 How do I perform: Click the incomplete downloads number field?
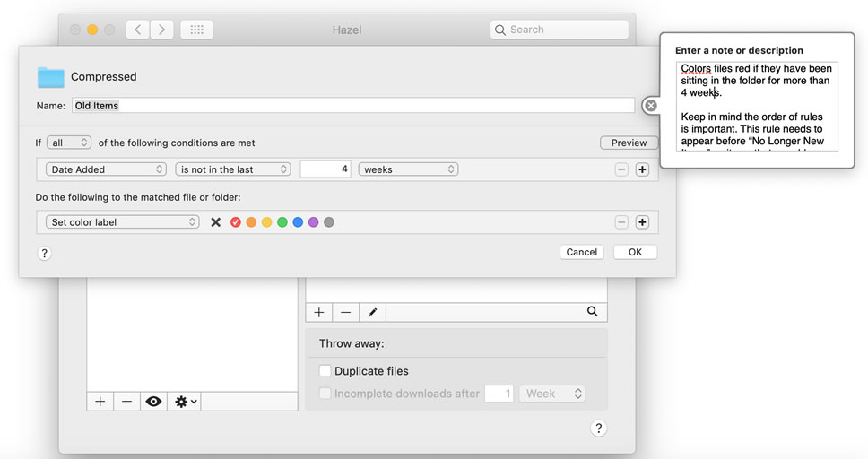coord(499,394)
